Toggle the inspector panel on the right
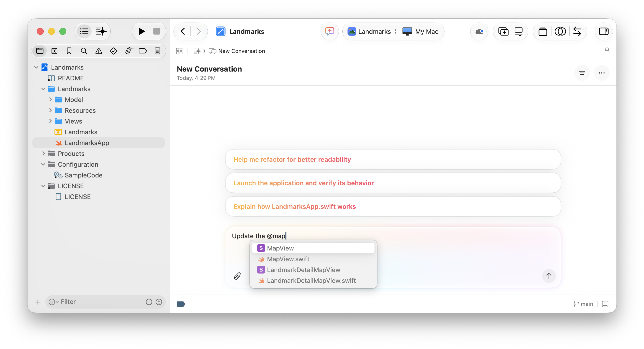The height and width of the screenshot is (349, 644). tap(604, 31)
